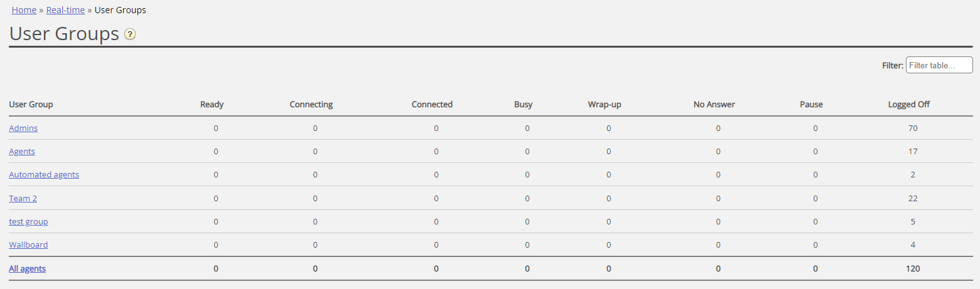
Task: Click the help question mark icon
Action: pyautogui.click(x=130, y=34)
